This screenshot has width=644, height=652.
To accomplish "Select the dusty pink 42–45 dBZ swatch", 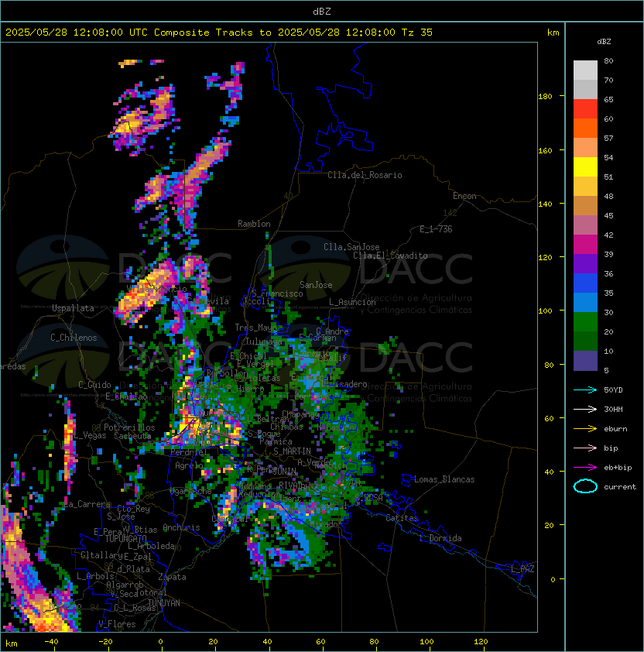I will pos(585,225).
